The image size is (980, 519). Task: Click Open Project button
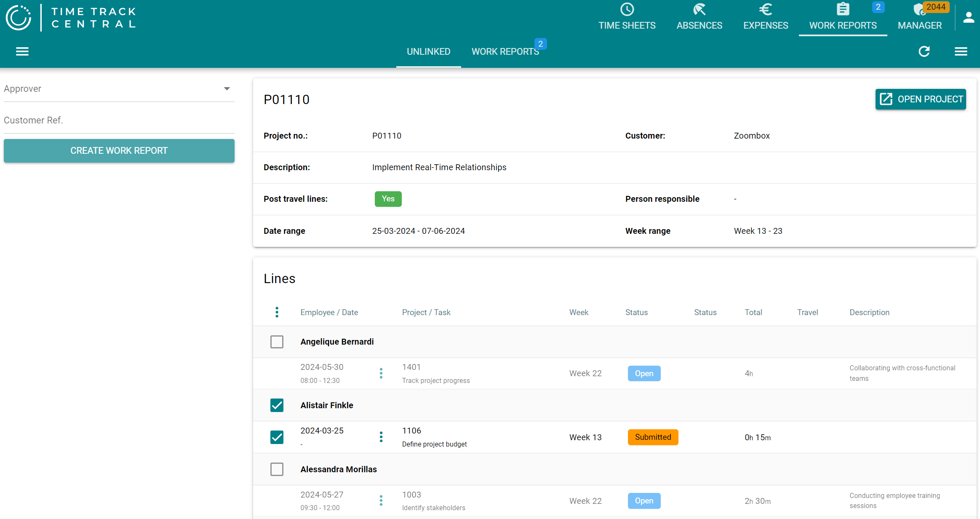[x=921, y=99]
